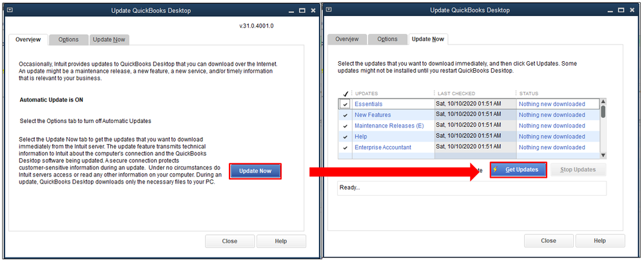Viewport: 644px width, 262px height.
Task: Open left window's system menu icon
Action: pyautogui.click(x=10, y=10)
